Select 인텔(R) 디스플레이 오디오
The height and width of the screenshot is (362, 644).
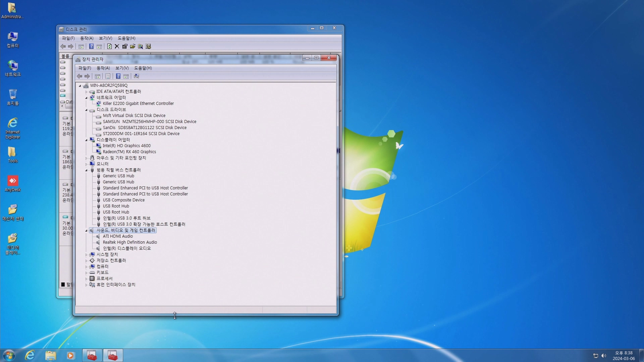point(127,248)
